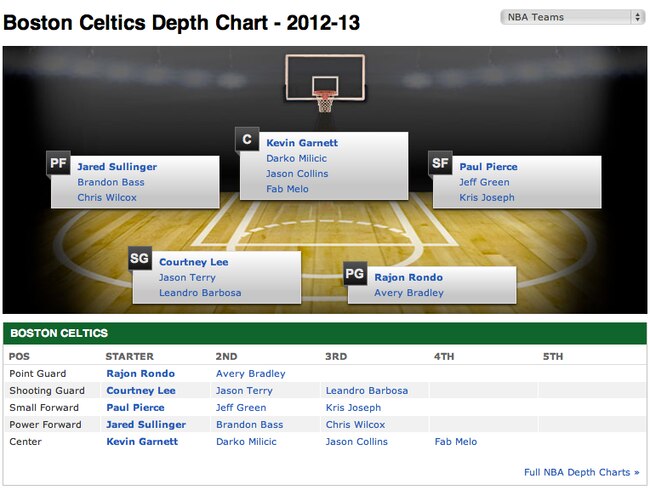Open Courtney Lee in court SG box
The width and height of the screenshot is (650, 490).
(x=194, y=262)
